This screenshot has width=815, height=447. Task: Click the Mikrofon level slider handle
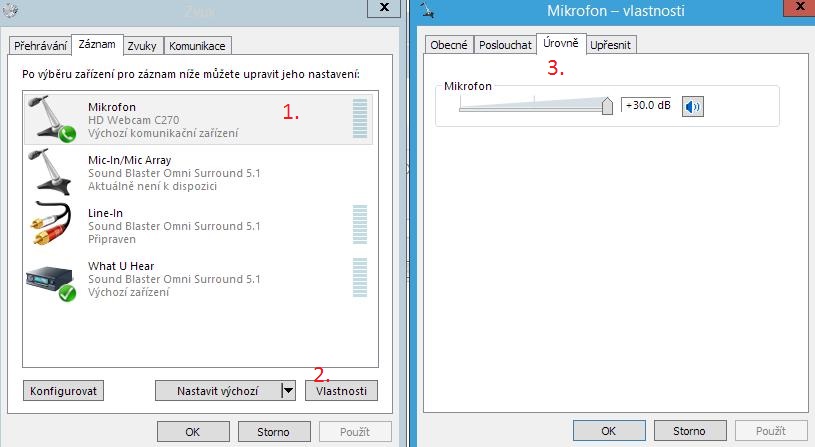(607, 106)
